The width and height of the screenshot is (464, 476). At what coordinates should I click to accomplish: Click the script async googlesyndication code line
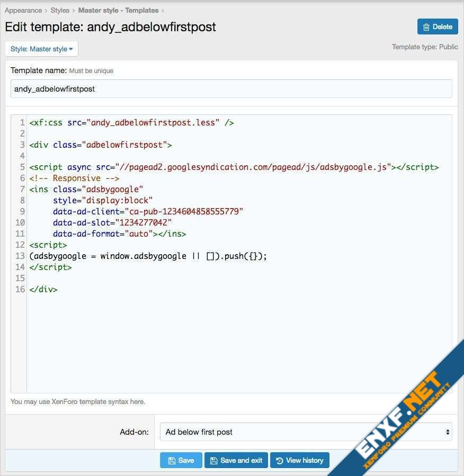pos(234,167)
